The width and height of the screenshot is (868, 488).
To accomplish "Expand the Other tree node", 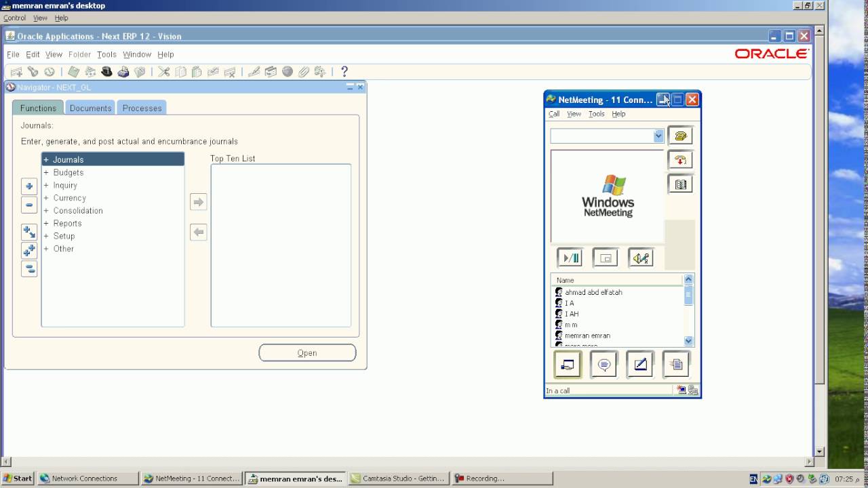I will click(x=46, y=249).
